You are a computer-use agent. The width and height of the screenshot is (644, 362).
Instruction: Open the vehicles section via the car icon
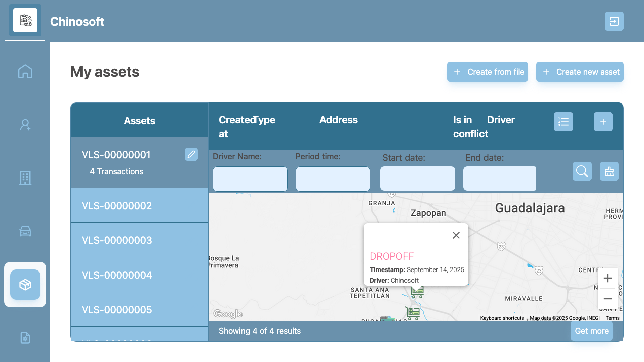(25, 231)
